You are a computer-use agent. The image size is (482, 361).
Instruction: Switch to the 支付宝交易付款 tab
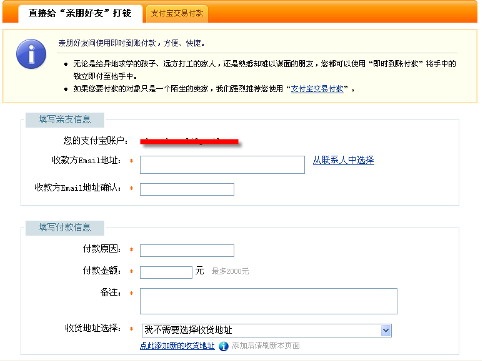(177, 14)
